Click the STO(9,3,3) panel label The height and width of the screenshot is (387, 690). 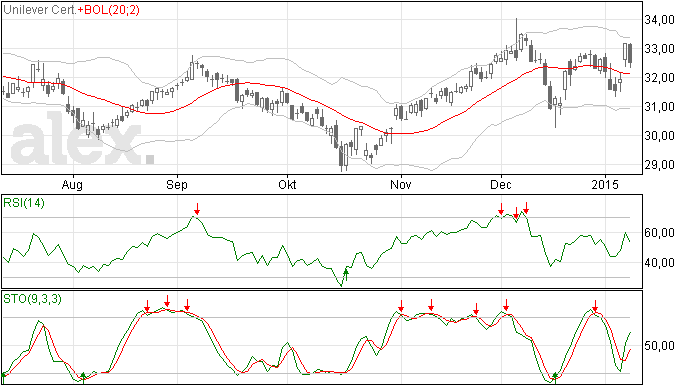pos(32,299)
